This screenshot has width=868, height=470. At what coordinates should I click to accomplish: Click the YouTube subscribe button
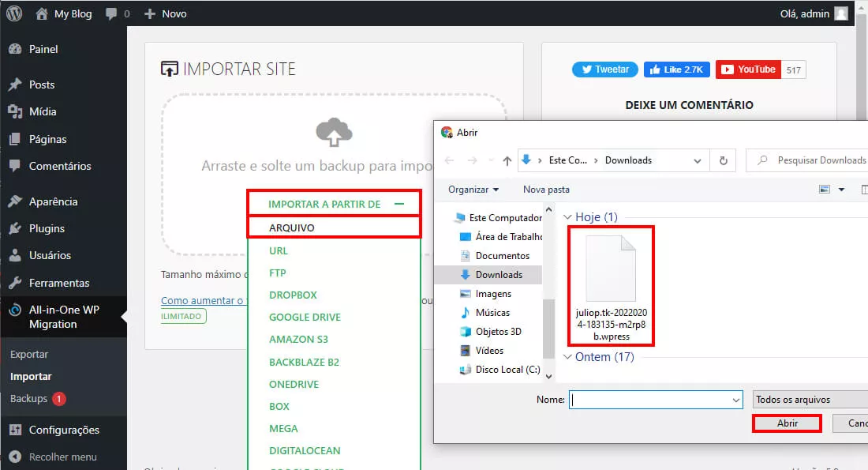coord(748,70)
